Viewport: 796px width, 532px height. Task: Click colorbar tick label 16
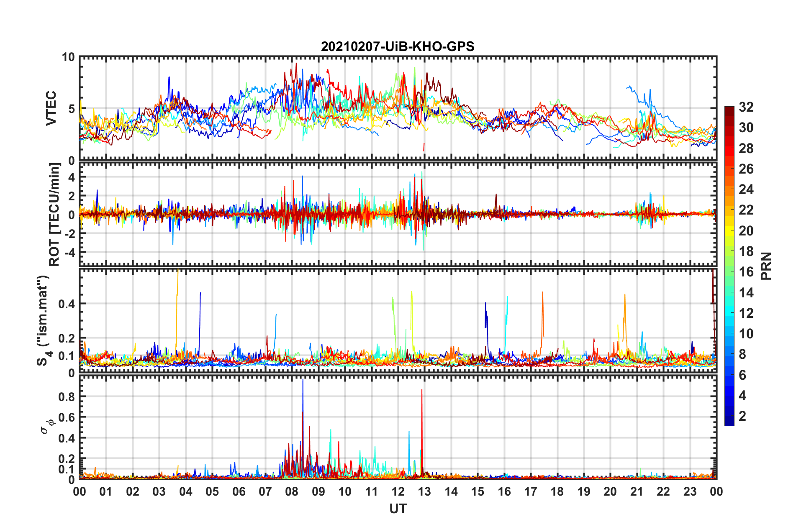pos(746,272)
